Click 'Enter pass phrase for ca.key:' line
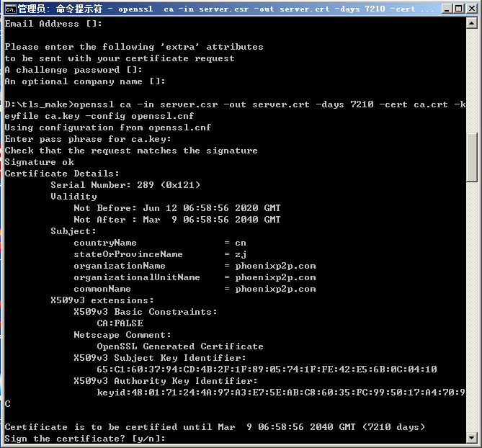482x448 pixels. (88, 139)
